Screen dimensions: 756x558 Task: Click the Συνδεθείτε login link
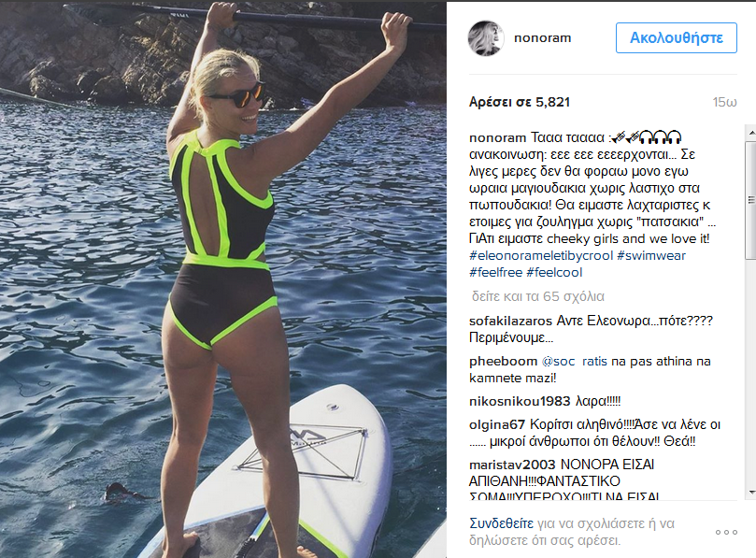[x=502, y=523]
